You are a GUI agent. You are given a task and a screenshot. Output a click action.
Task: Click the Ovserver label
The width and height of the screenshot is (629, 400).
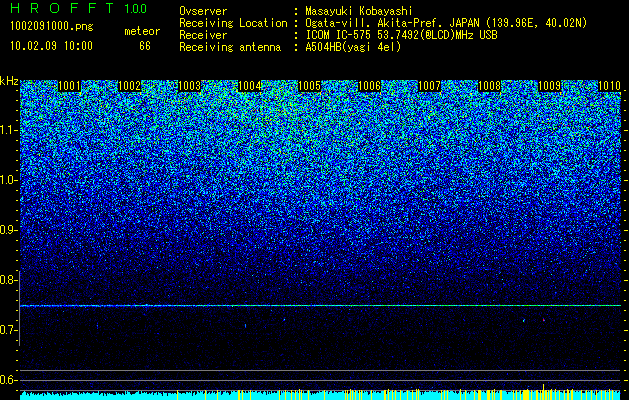(x=203, y=11)
